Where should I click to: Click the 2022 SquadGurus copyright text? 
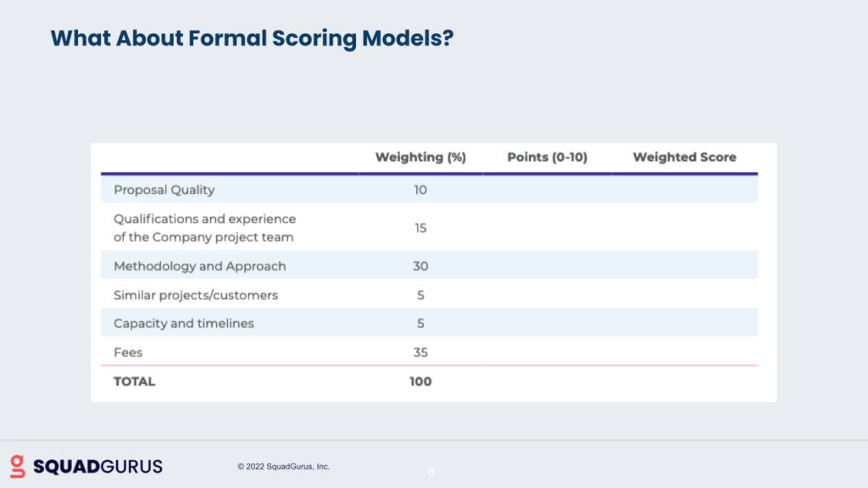click(x=283, y=467)
